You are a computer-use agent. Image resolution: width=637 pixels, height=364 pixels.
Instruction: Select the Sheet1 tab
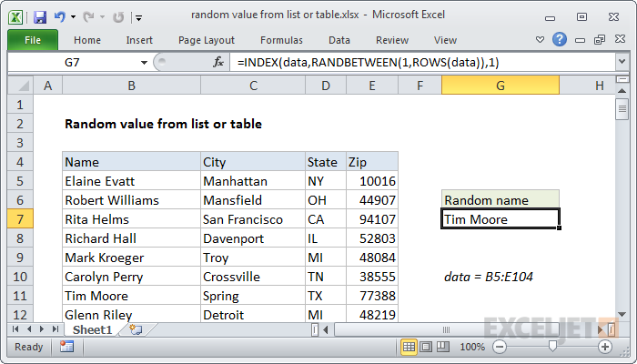pyautogui.click(x=92, y=329)
